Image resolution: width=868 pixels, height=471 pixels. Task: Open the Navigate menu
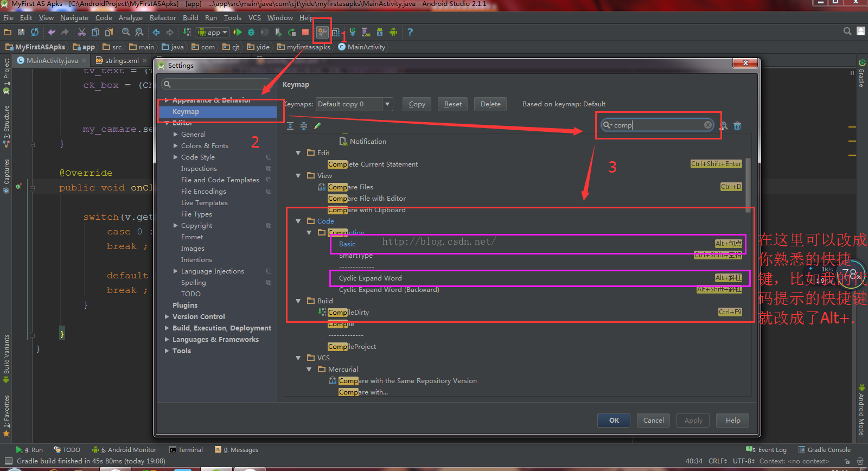point(74,18)
